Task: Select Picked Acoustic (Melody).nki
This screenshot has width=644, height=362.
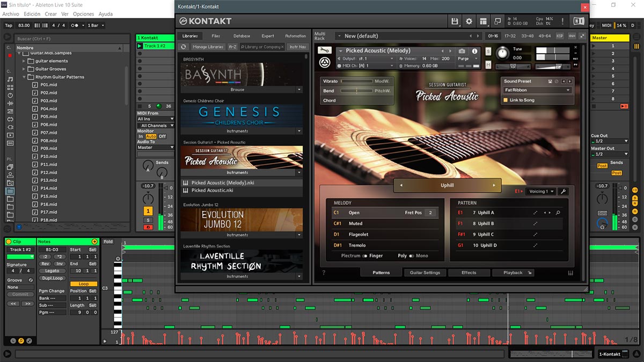Action: [241, 183]
